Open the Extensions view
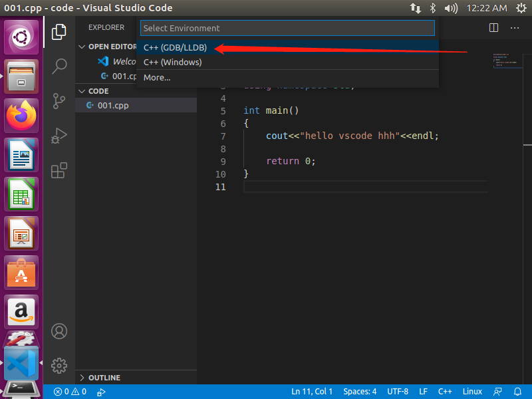The width and height of the screenshot is (532, 399). (x=59, y=170)
